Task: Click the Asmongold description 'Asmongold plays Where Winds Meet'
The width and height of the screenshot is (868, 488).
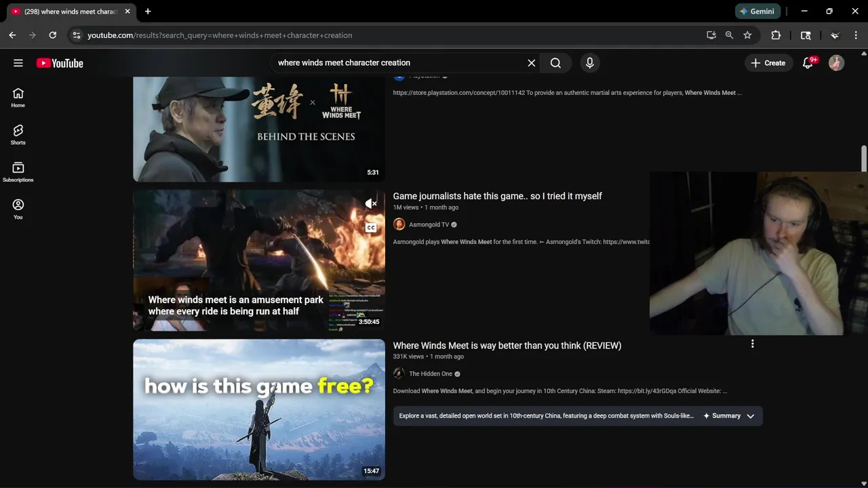Action: [521, 242]
